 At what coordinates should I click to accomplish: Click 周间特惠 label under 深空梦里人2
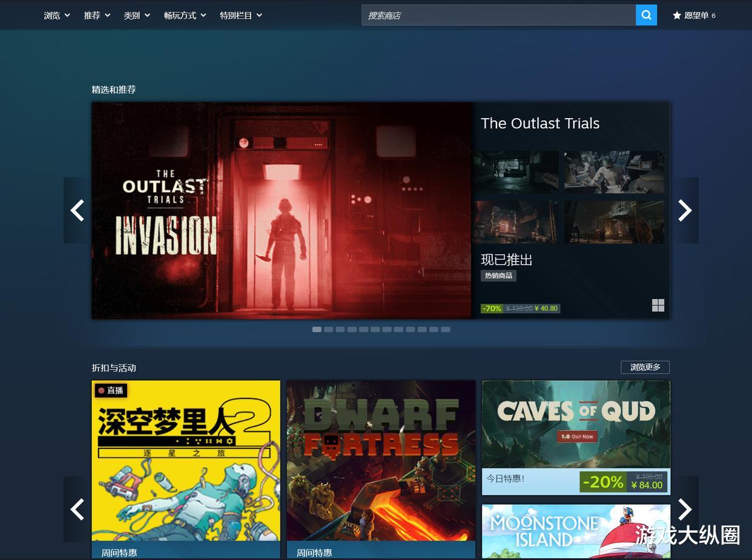pos(119,553)
